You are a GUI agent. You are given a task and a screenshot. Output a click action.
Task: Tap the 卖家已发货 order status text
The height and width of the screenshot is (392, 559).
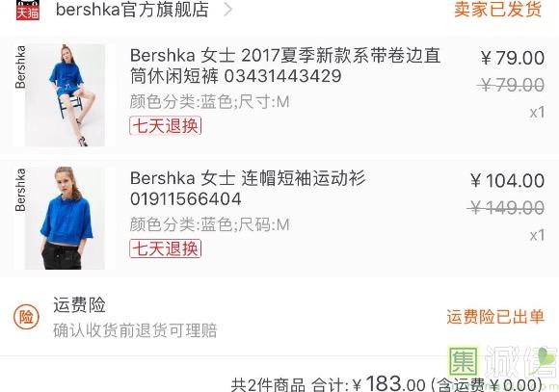498,10
